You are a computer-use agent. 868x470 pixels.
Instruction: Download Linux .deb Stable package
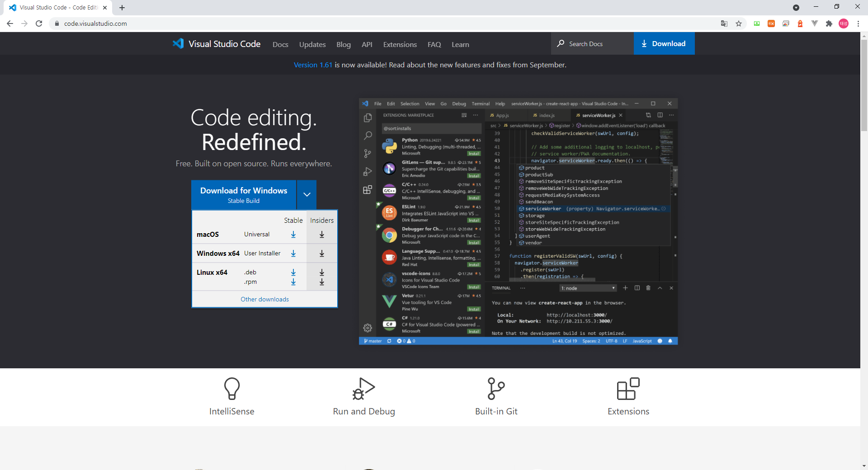[293, 272]
